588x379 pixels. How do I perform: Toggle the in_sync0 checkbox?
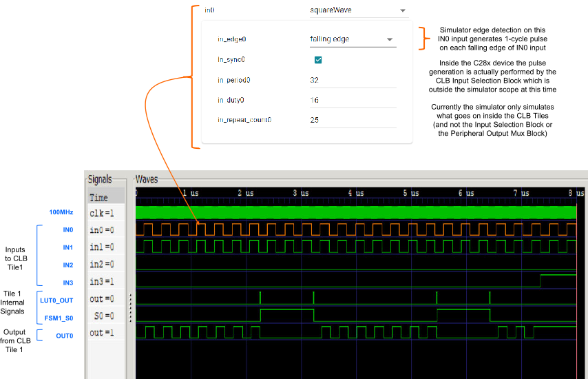point(318,60)
